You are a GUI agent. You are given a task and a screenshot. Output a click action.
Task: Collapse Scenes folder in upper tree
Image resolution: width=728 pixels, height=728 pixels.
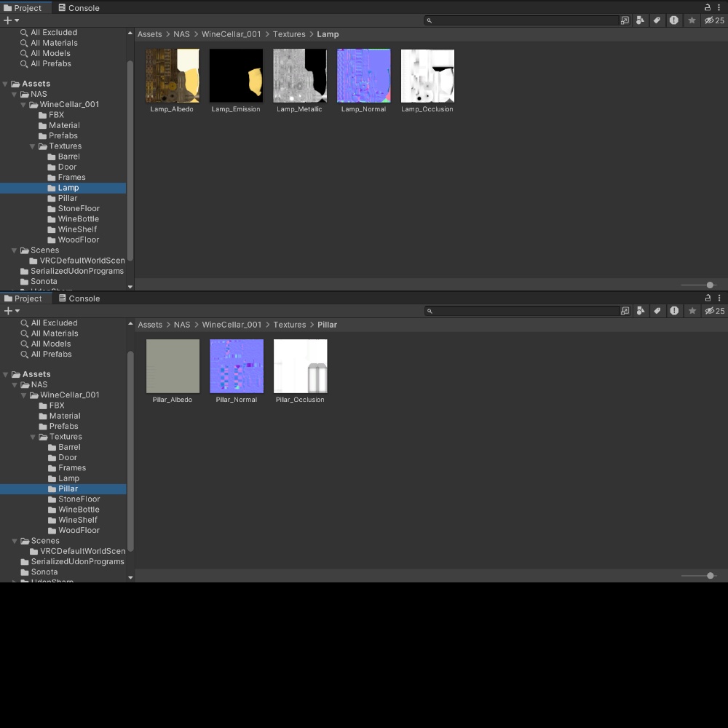(x=14, y=250)
